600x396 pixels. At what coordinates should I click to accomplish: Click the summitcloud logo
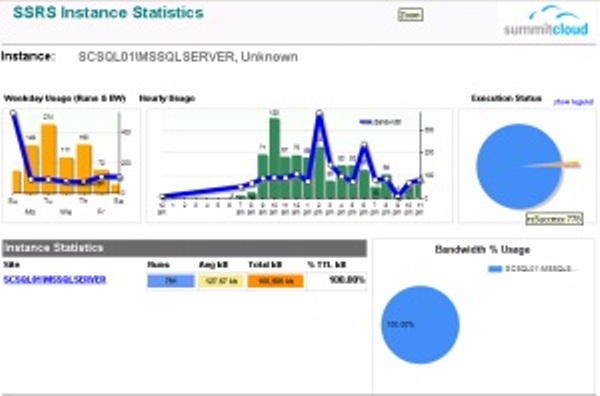click(x=546, y=21)
